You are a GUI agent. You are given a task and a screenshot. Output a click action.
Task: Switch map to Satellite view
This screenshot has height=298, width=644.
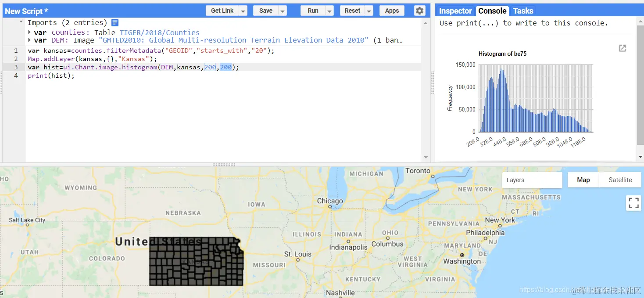coord(620,180)
